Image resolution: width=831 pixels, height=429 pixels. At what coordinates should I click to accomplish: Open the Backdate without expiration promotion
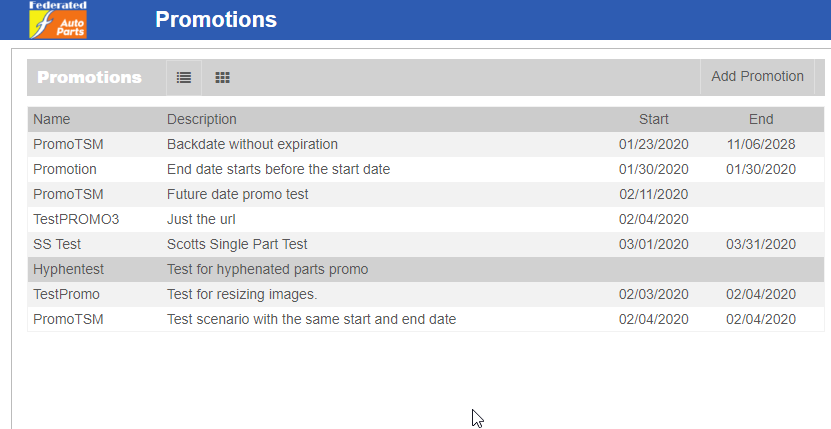(x=252, y=144)
